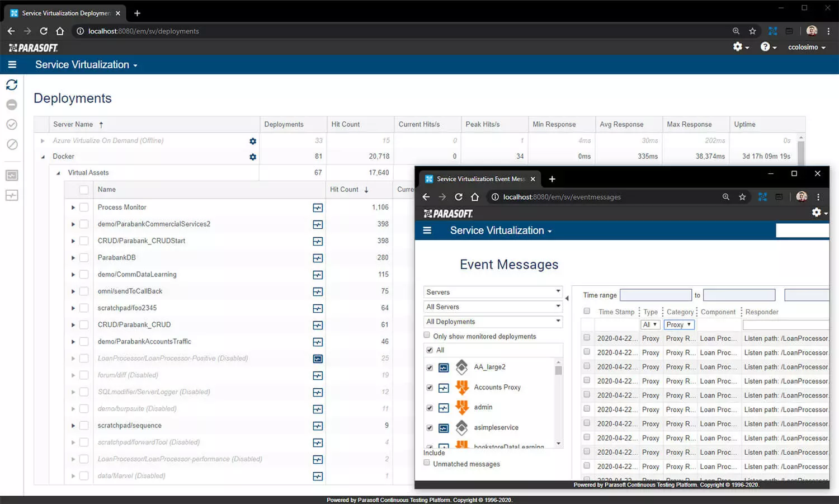Open the All Deployments dropdown
Screen dimensions: 839x504
[x=493, y=322]
